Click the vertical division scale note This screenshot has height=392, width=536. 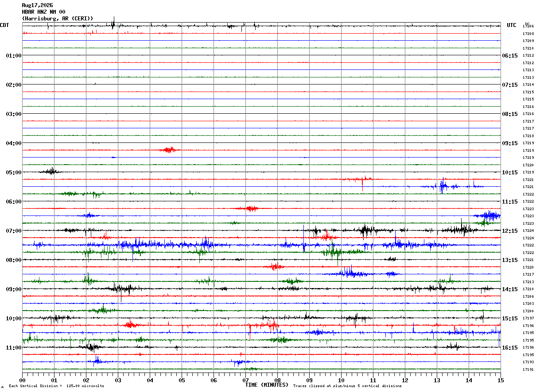(56, 386)
